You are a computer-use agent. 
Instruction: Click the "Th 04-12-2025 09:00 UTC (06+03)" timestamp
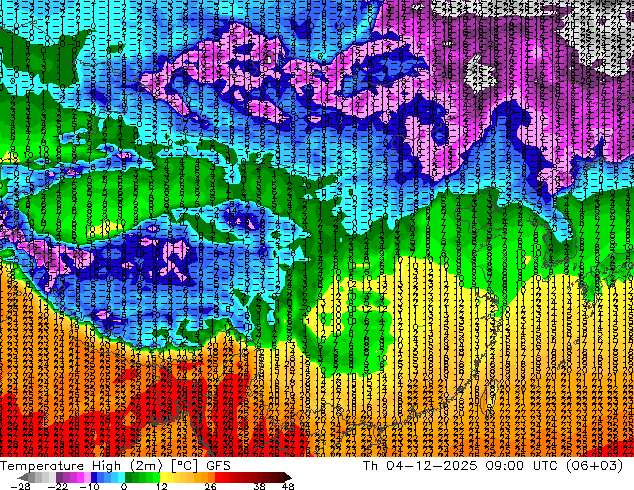493,466
